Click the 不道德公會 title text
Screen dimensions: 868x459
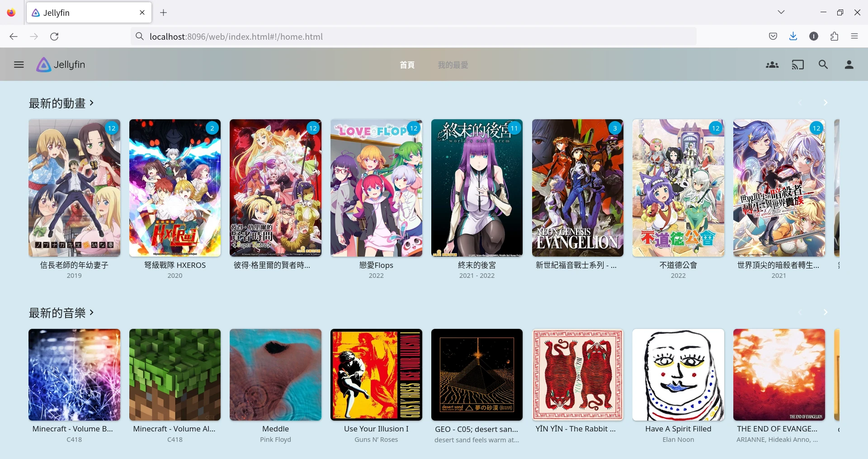[x=678, y=265]
